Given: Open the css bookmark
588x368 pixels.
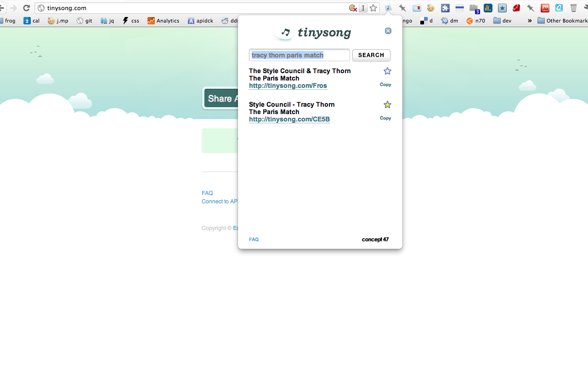Looking at the screenshot, I should pyautogui.click(x=131, y=21).
